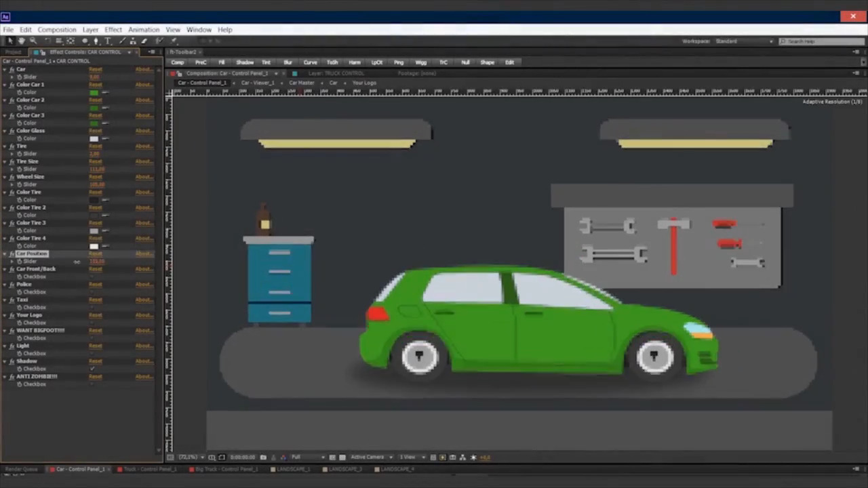Click the Color Glass white swatch
The image size is (868, 488).
94,138
